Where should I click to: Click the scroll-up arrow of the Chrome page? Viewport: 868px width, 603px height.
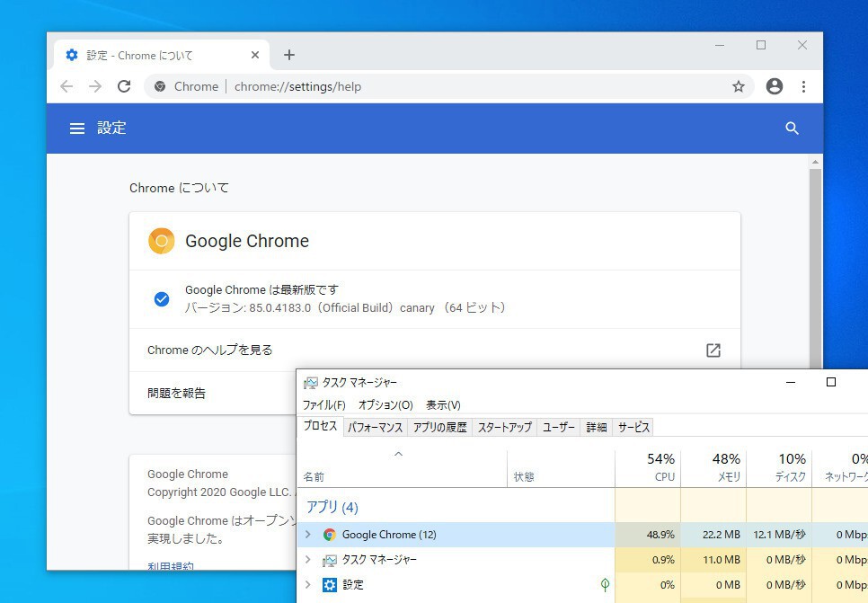(815, 162)
